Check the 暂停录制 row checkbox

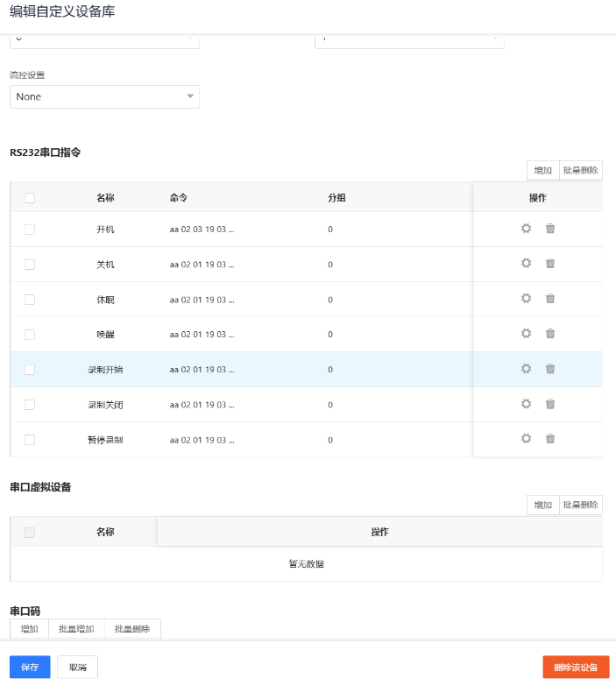coord(30,440)
